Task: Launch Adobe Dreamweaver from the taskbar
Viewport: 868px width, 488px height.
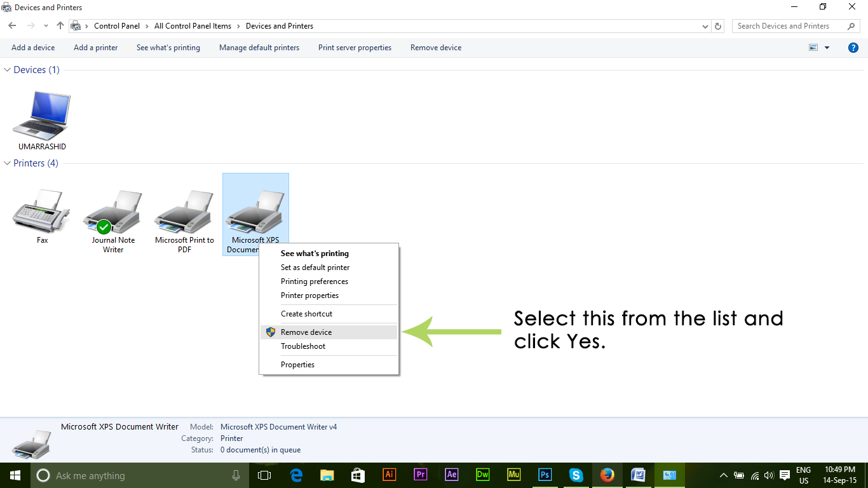Action: (x=483, y=475)
